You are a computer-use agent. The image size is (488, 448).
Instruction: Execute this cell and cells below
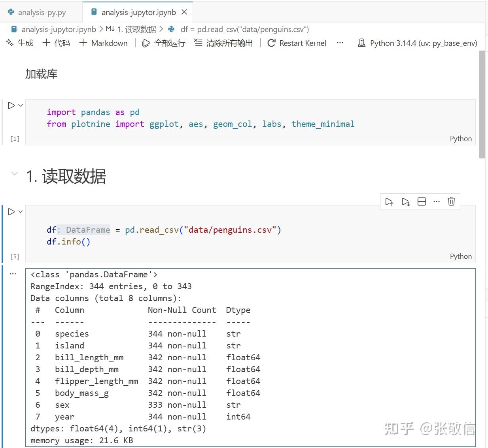pos(405,201)
